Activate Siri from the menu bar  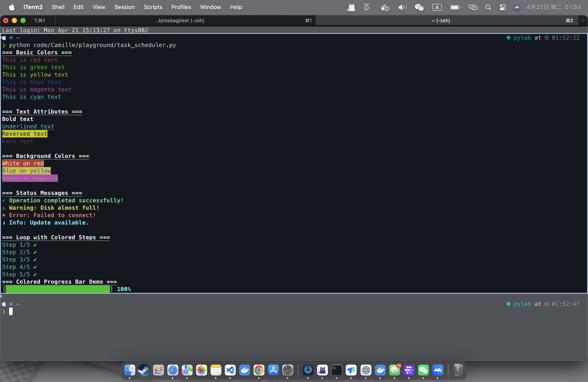pyautogui.click(x=516, y=7)
